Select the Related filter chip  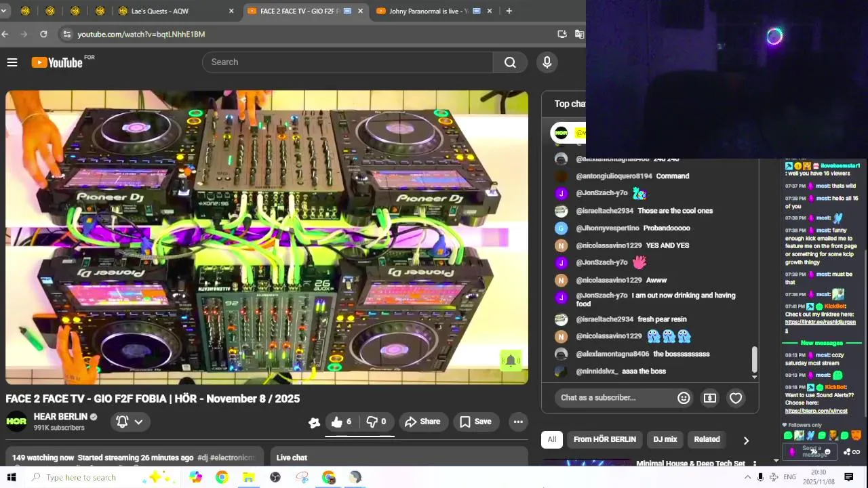click(707, 439)
